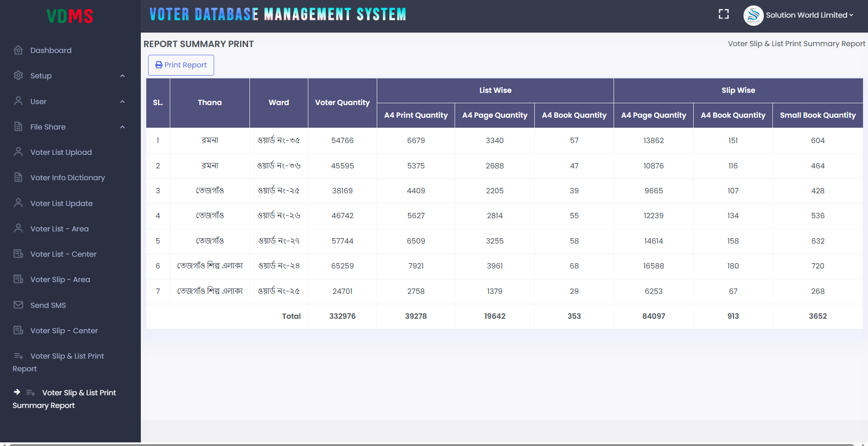This screenshot has height=446, width=868.
Task: Open Voter Slip & List Print Report link
Action: tap(67, 356)
